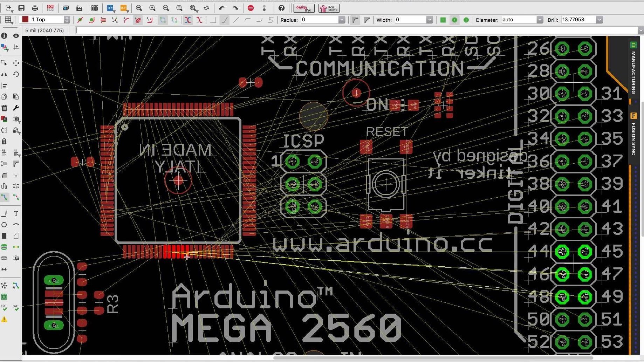Select the free-angle straight wire bend

click(236, 20)
